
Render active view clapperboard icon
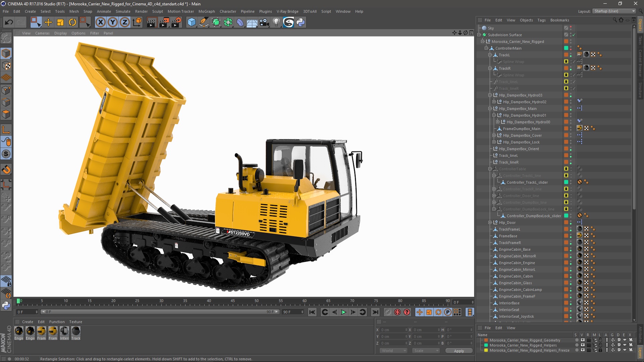[152, 22]
